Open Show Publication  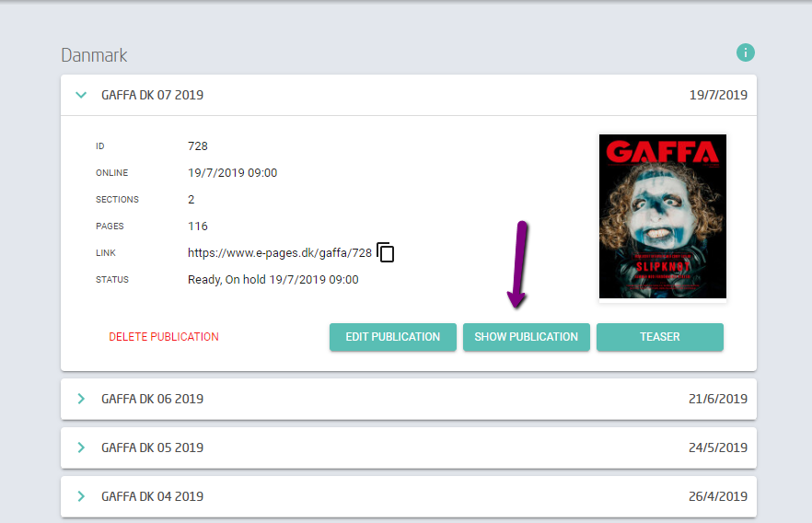pos(527,337)
